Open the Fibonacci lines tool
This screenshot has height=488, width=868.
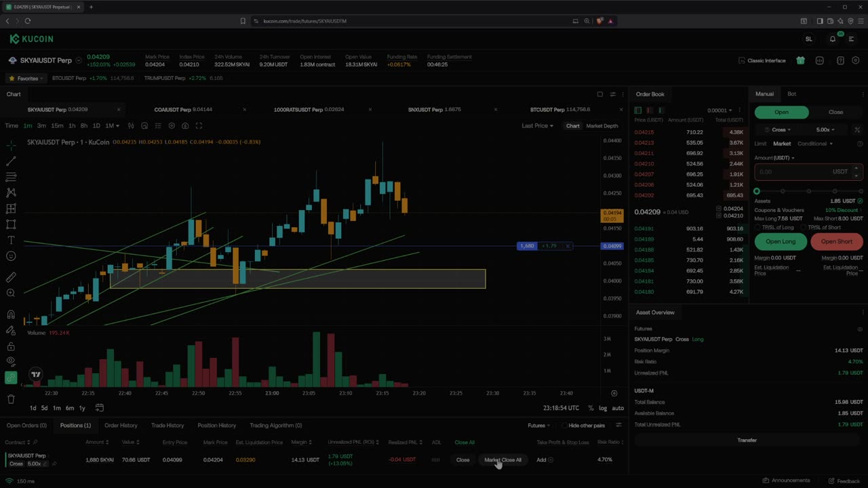[11, 177]
